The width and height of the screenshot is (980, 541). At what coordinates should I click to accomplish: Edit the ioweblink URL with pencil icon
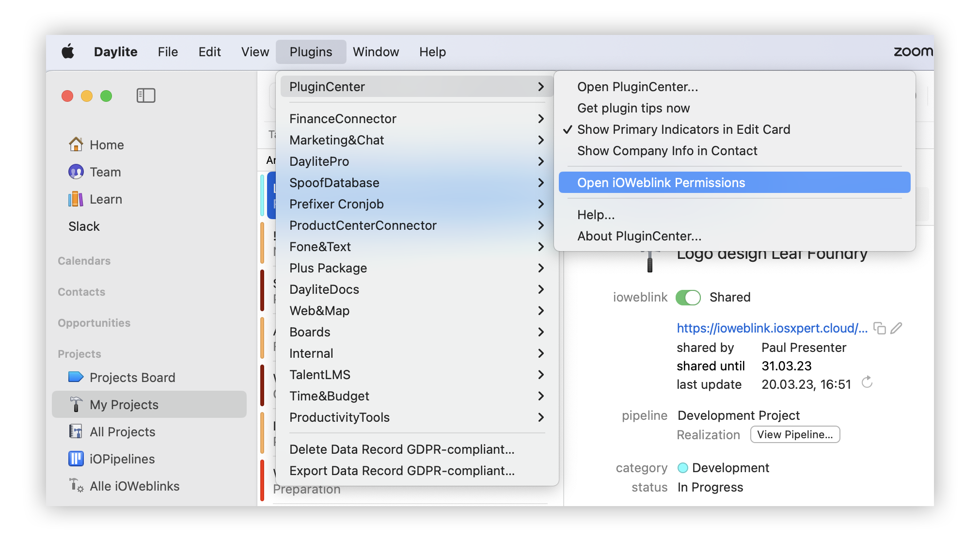897,328
